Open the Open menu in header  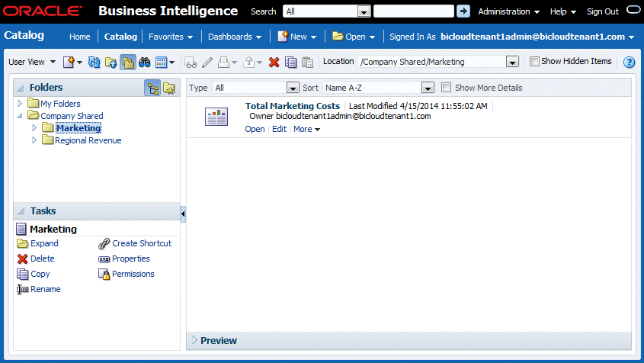click(354, 37)
